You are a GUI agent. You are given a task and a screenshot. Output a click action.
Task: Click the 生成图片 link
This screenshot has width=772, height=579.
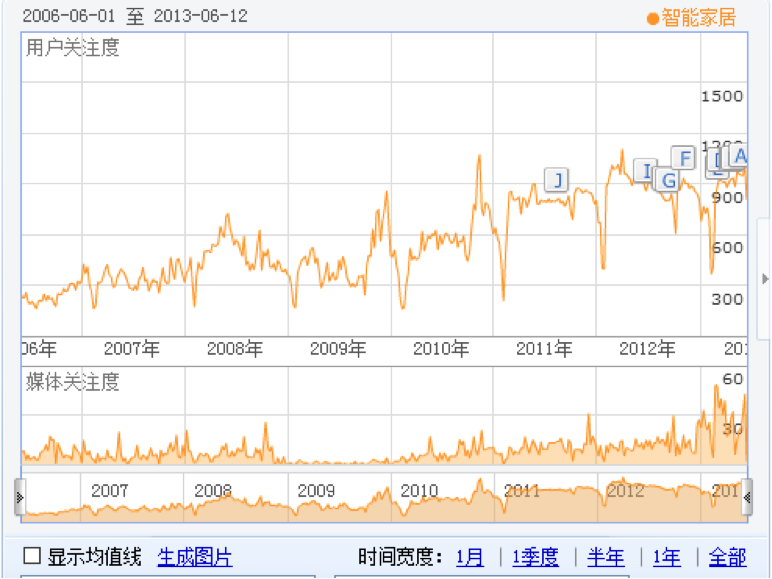[x=195, y=557]
